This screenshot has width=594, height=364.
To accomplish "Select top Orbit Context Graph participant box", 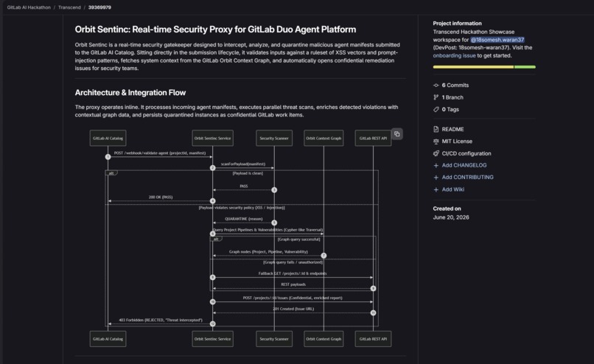I will pos(324,139).
